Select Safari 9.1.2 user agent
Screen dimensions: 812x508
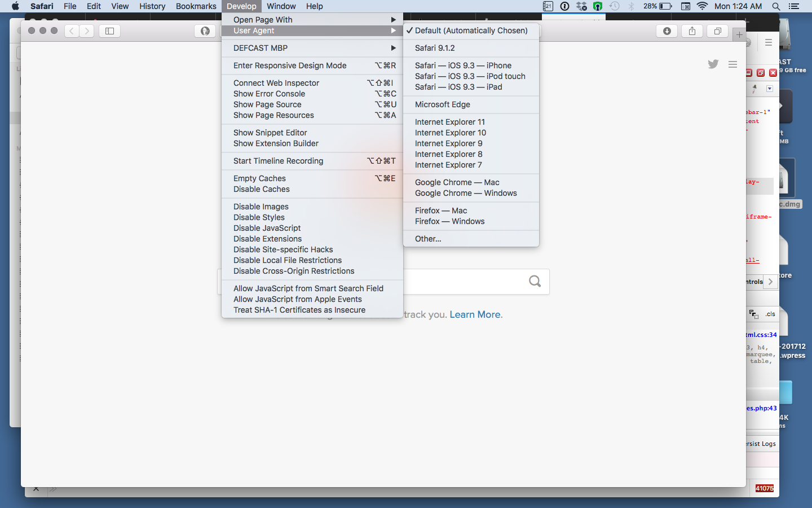point(471,48)
